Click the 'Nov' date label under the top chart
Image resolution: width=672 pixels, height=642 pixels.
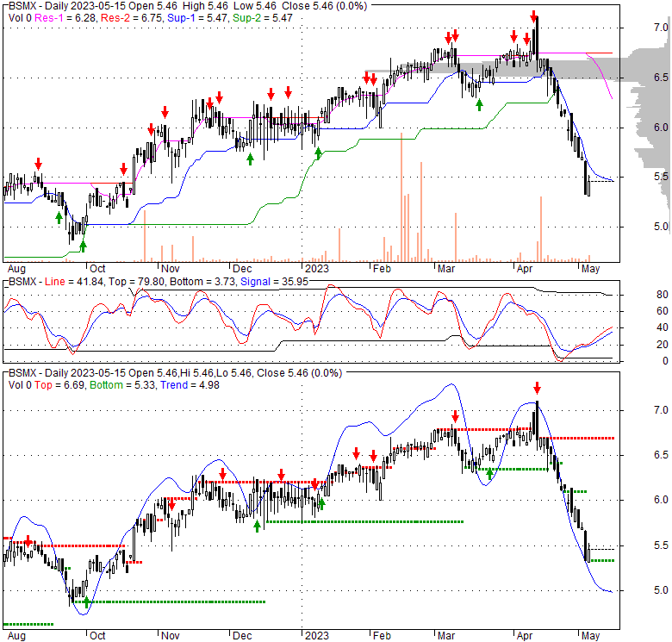pyautogui.click(x=170, y=269)
